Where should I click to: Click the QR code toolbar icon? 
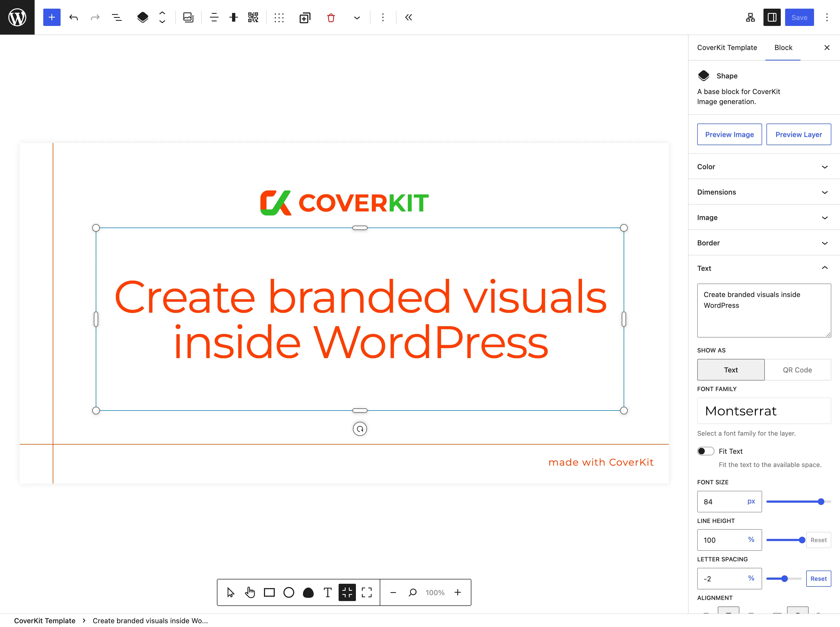coord(253,18)
